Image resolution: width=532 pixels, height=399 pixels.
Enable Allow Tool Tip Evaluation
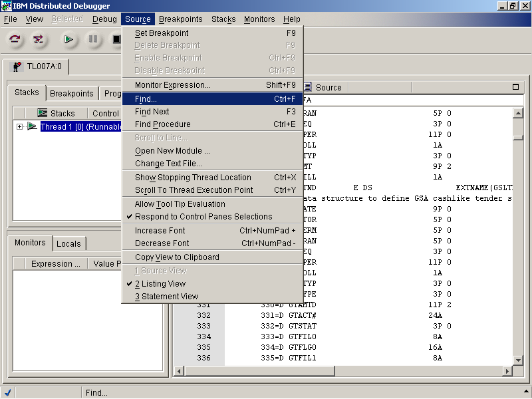[x=212, y=204]
